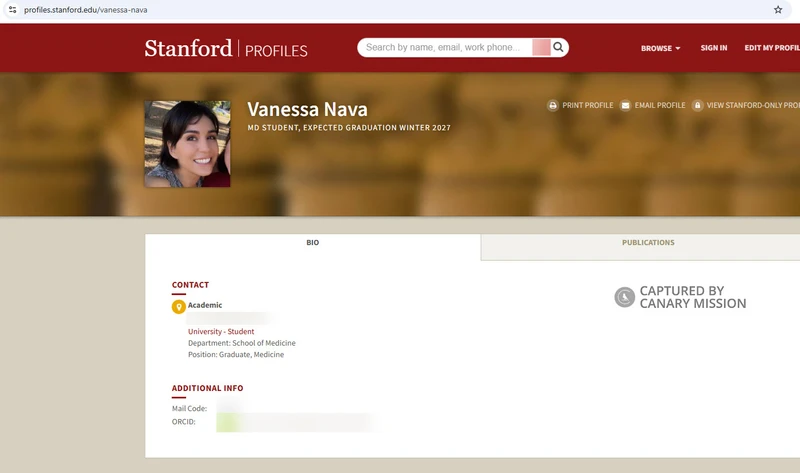Open the University - Student link
The height and width of the screenshot is (473, 800).
(221, 332)
